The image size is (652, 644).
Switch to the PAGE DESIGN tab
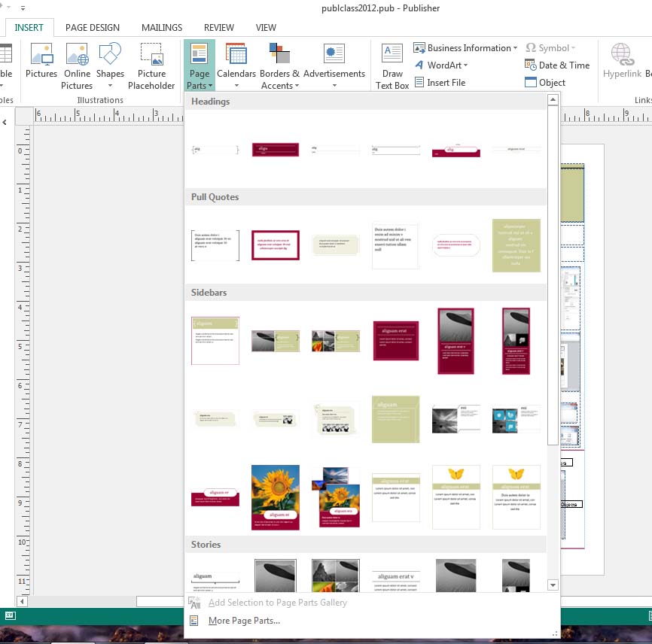(x=92, y=27)
